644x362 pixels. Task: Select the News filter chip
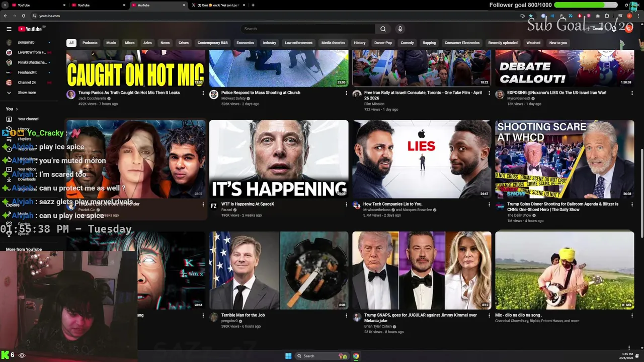pos(165,43)
